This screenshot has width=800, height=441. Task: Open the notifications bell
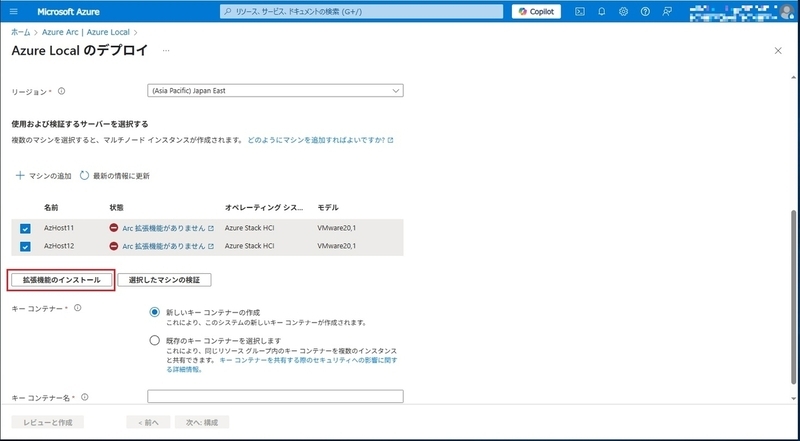click(x=602, y=11)
